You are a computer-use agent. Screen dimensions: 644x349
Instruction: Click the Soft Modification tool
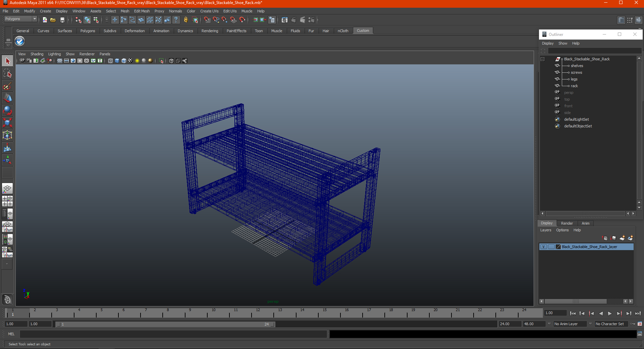click(7, 148)
